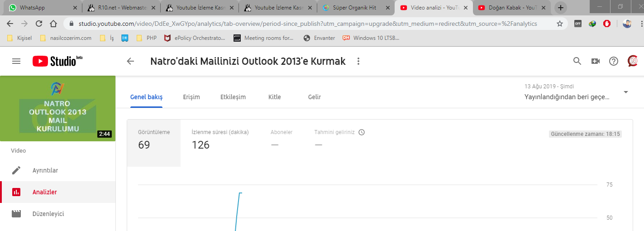Open the ePolicy Orchestrator bookmark
The height and width of the screenshot is (231, 644).
click(x=195, y=38)
